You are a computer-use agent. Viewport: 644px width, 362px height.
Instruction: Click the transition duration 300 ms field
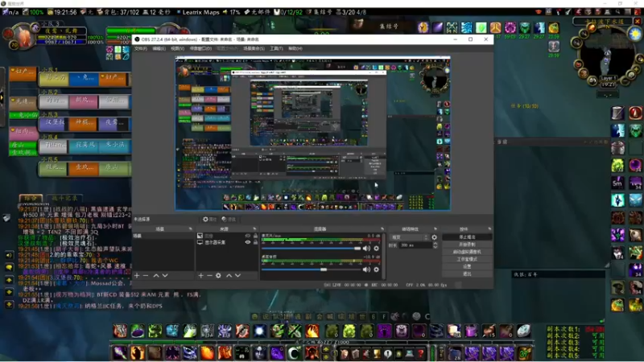coord(415,245)
